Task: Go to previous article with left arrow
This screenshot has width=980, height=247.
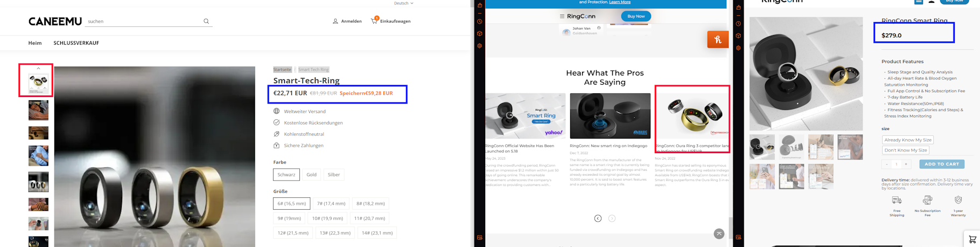Action: [598, 218]
